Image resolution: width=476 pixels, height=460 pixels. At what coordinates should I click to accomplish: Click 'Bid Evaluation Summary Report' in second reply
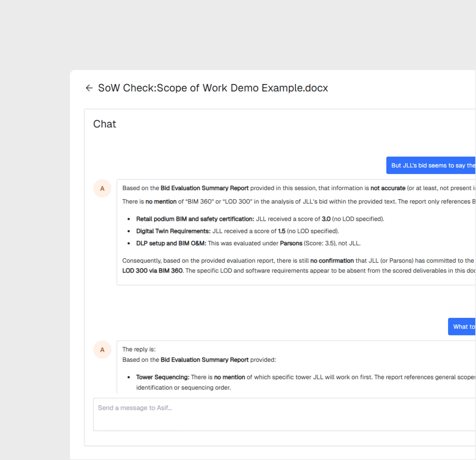coord(204,360)
